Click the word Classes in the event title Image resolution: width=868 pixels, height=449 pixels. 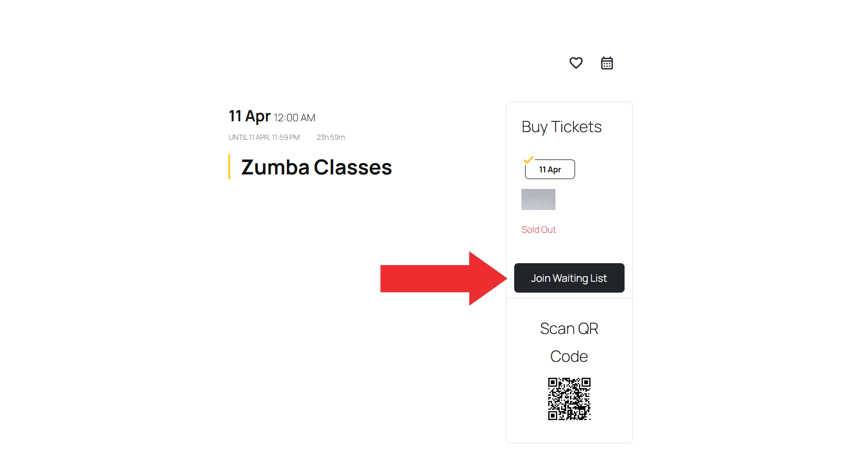pos(353,167)
